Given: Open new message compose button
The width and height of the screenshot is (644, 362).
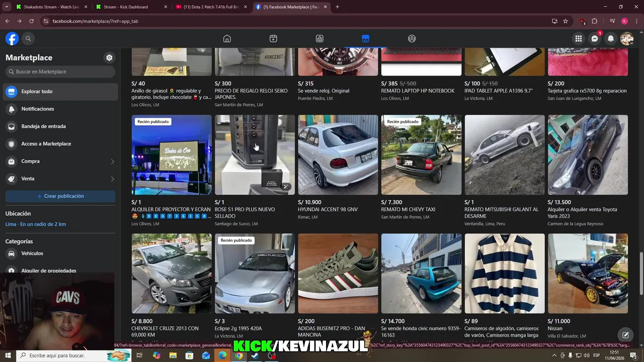Looking at the screenshot, I should tap(625, 335).
